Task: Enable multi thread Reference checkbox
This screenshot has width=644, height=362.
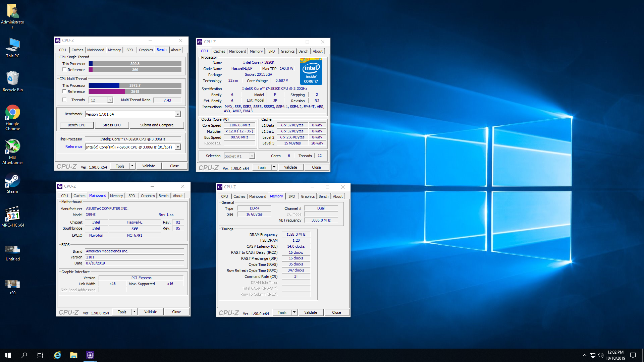Action: pyautogui.click(x=64, y=92)
